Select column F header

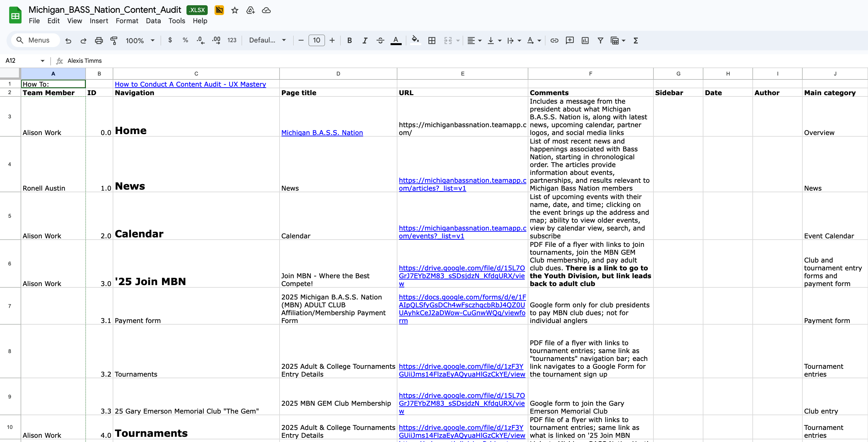click(590, 74)
